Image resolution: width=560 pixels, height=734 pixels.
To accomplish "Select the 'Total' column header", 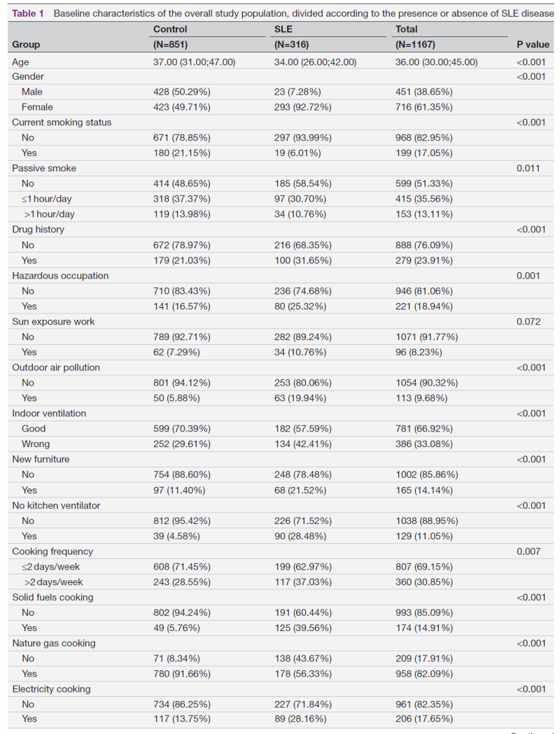I will point(407,29).
